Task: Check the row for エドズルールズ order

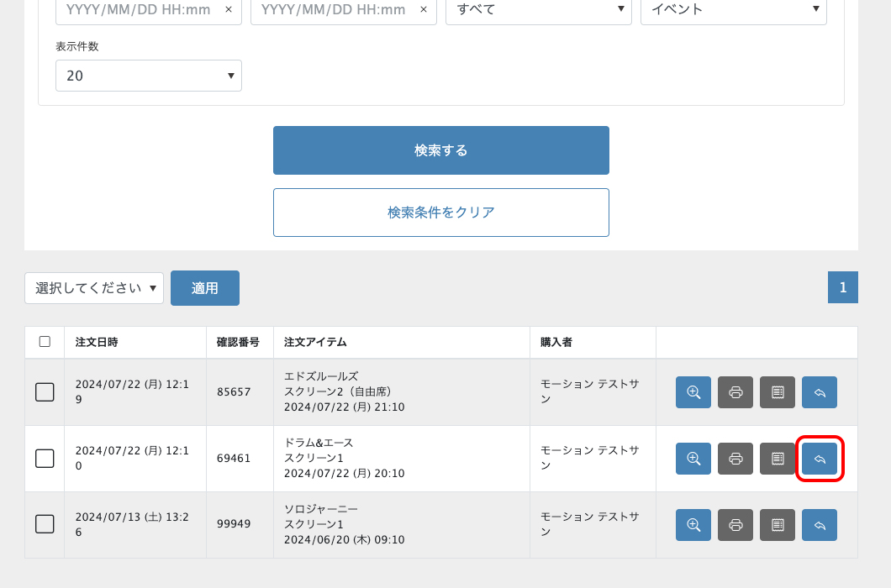Action: pyautogui.click(x=45, y=392)
